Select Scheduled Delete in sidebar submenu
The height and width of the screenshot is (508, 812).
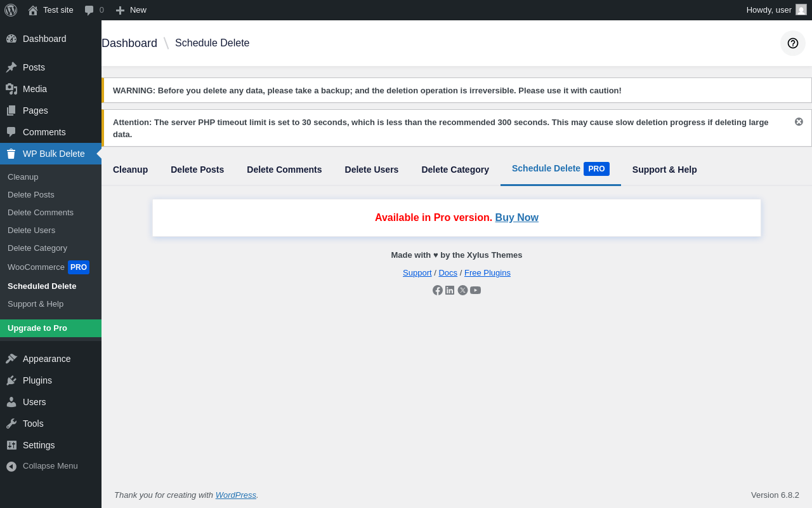51,286
